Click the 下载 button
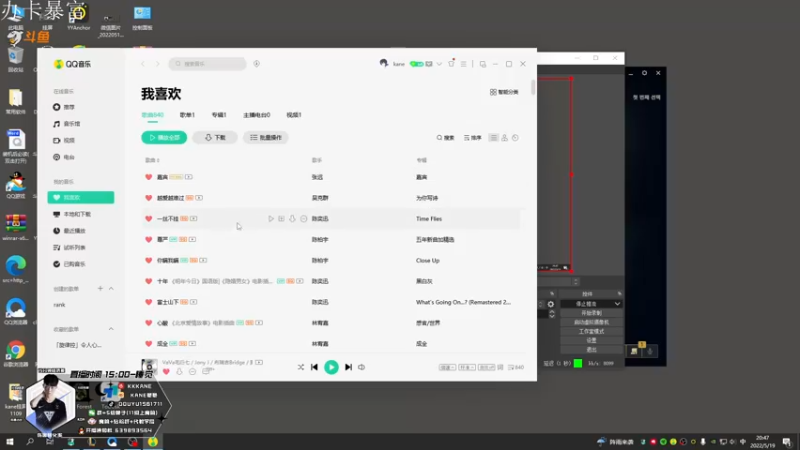Viewport: 800px width, 450px height. coord(215,138)
